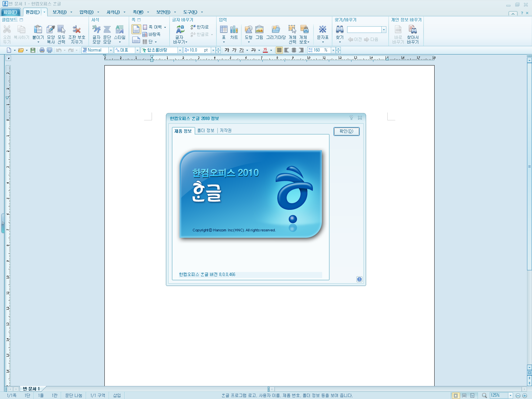Click 개체 보호 (Protect object) icon
This screenshot has width=532, height=399.
point(304,30)
